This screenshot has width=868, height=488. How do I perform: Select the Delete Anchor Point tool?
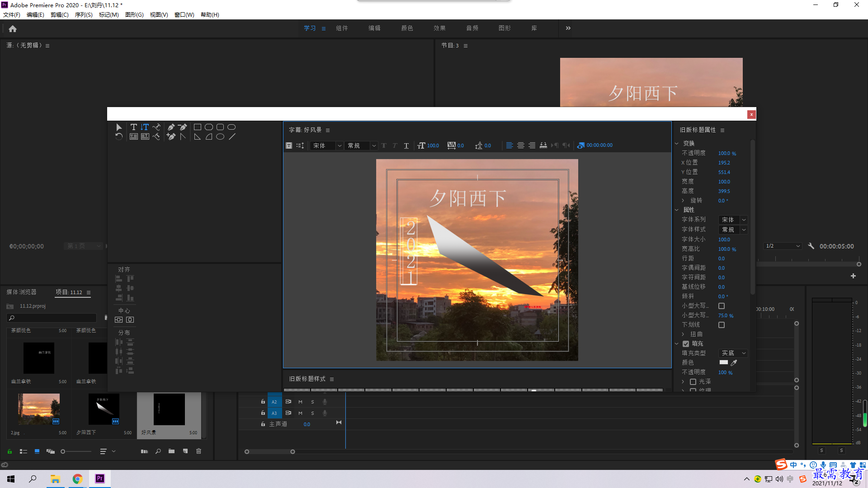click(182, 127)
